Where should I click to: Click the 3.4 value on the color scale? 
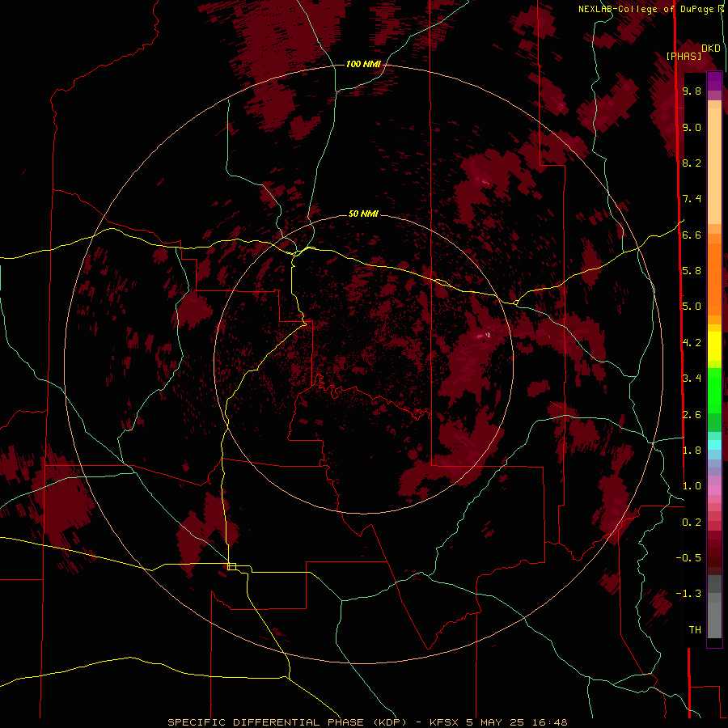pyautogui.click(x=692, y=379)
